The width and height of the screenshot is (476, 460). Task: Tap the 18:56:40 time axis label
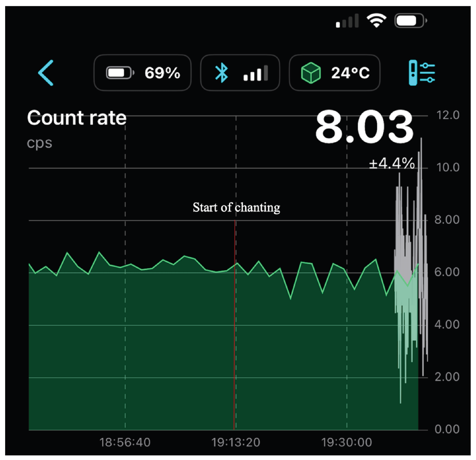[x=125, y=442]
